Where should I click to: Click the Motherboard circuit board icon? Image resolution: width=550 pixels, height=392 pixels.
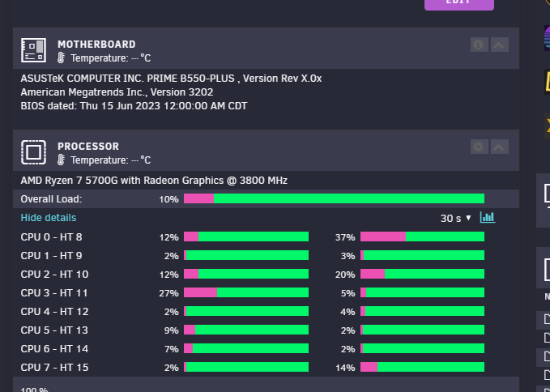tap(34, 50)
